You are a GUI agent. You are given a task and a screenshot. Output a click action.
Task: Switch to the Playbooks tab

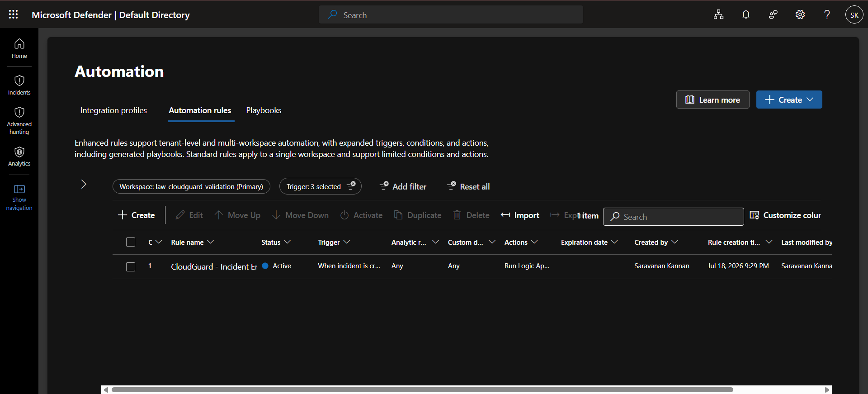(264, 110)
